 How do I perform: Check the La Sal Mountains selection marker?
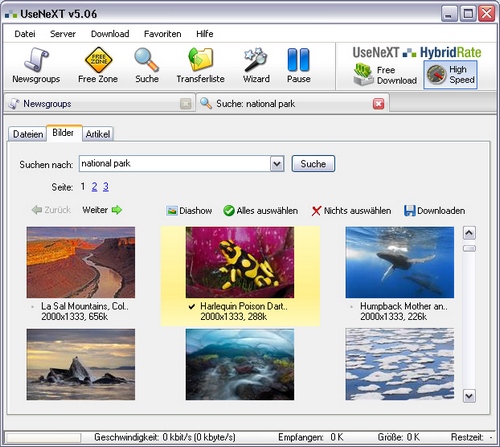click(x=32, y=307)
